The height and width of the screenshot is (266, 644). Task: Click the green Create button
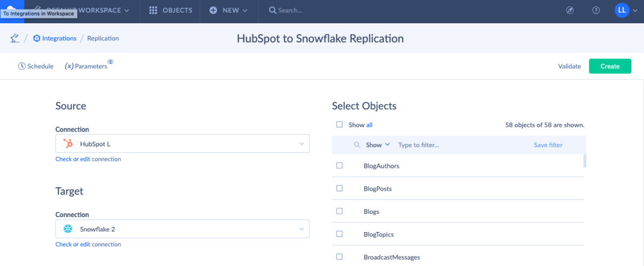610,66
